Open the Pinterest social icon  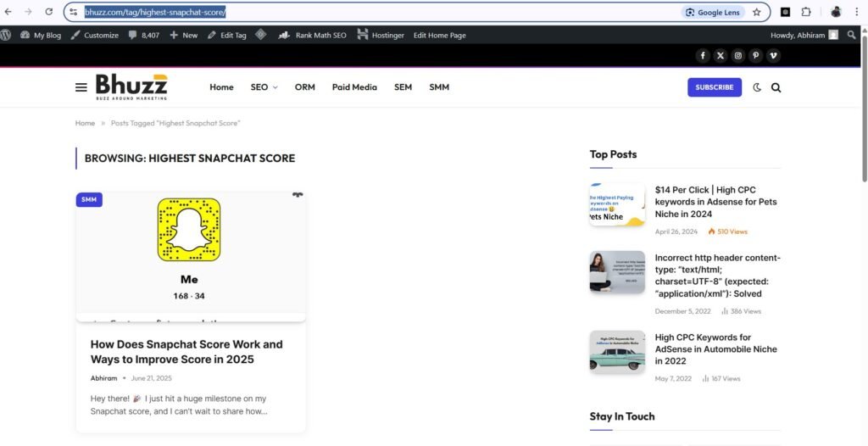click(x=755, y=55)
